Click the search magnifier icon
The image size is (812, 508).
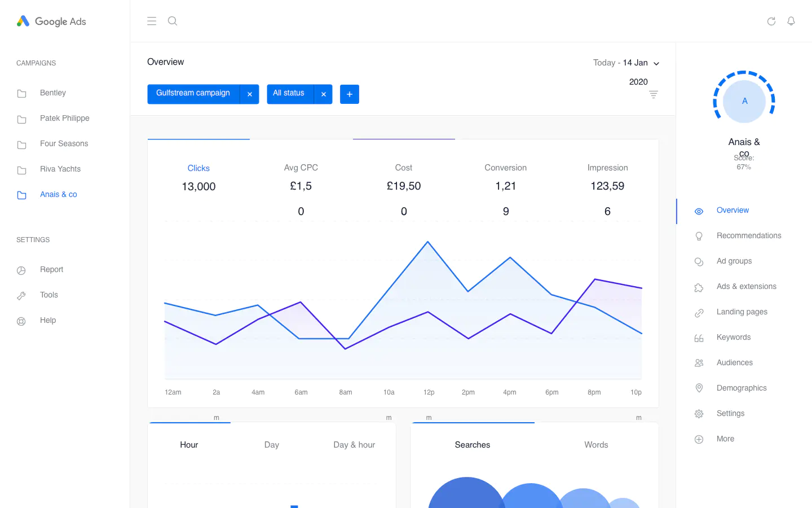coord(173,21)
